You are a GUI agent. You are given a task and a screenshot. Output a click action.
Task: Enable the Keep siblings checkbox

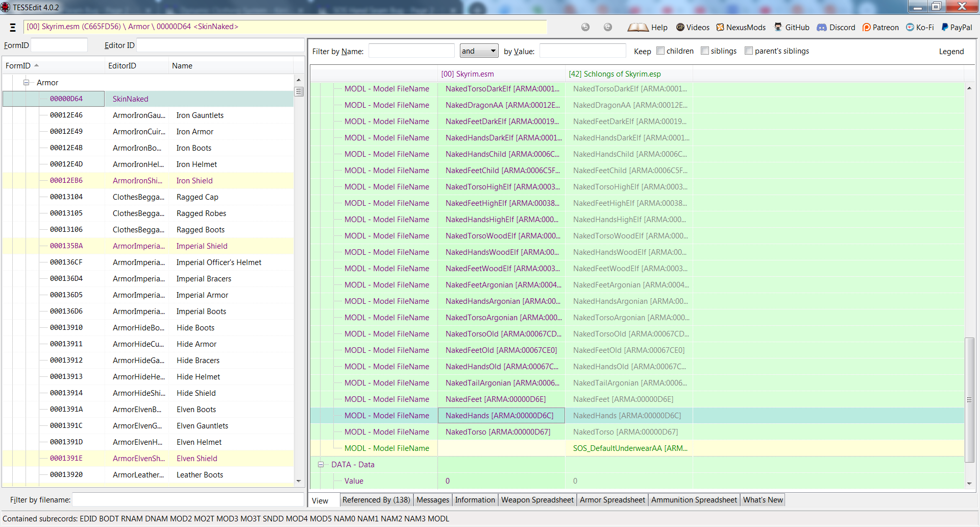coord(705,51)
